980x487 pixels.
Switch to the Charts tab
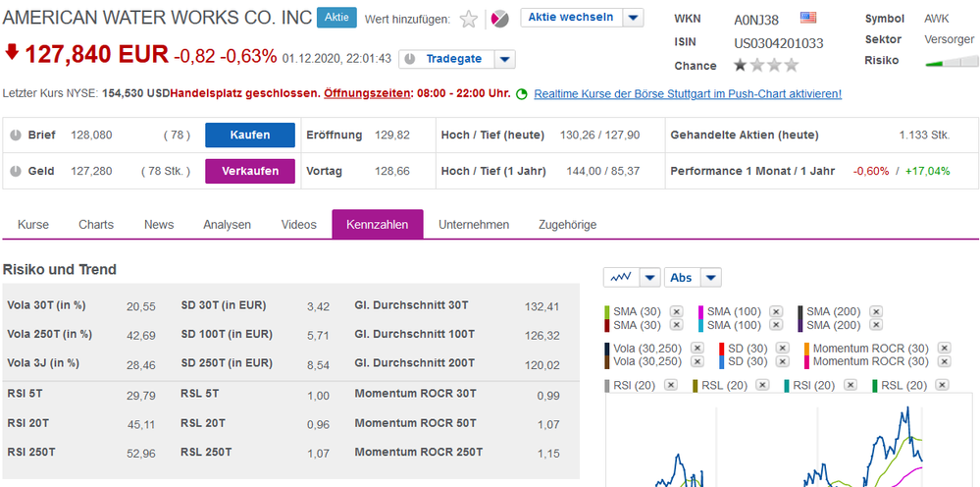pos(96,225)
